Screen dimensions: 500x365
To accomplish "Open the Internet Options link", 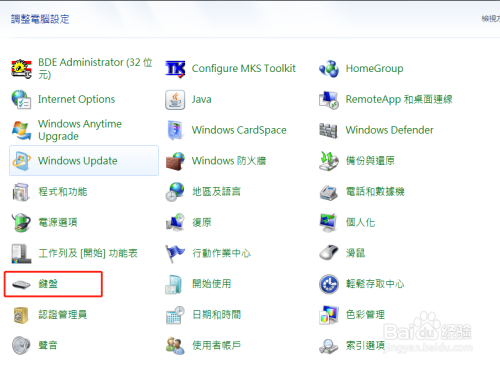I will (x=76, y=99).
